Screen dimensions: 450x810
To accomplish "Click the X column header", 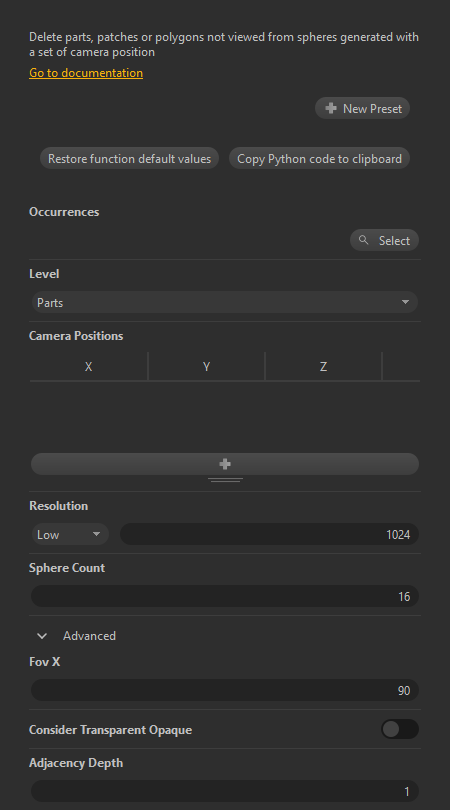I will (x=88, y=366).
